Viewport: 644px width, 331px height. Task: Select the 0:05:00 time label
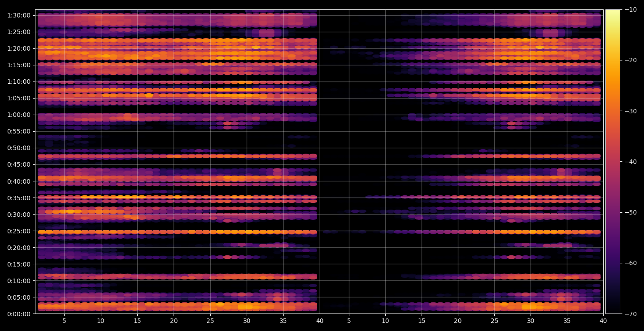tap(19, 297)
